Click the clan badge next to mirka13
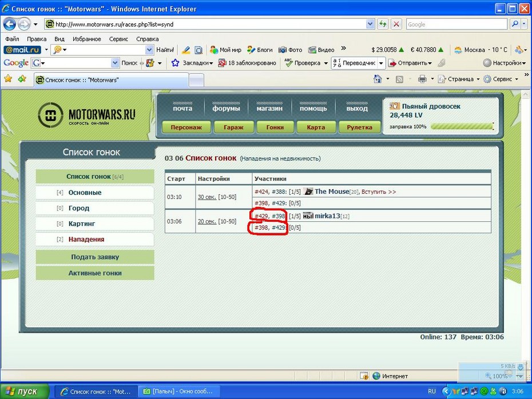The width and height of the screenshot is (532, 399). pyautogui.click(x=308, y=216)
